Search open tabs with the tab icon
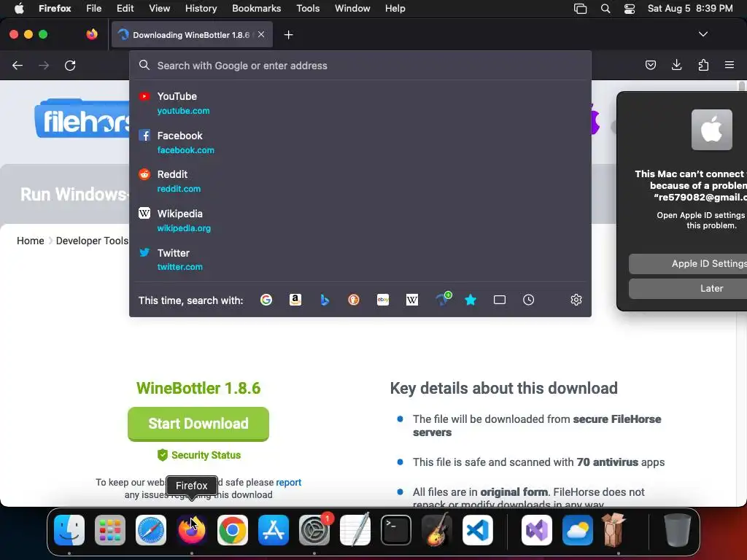The image size is (747, 560). pyautogui.click(x=500, y=300)
